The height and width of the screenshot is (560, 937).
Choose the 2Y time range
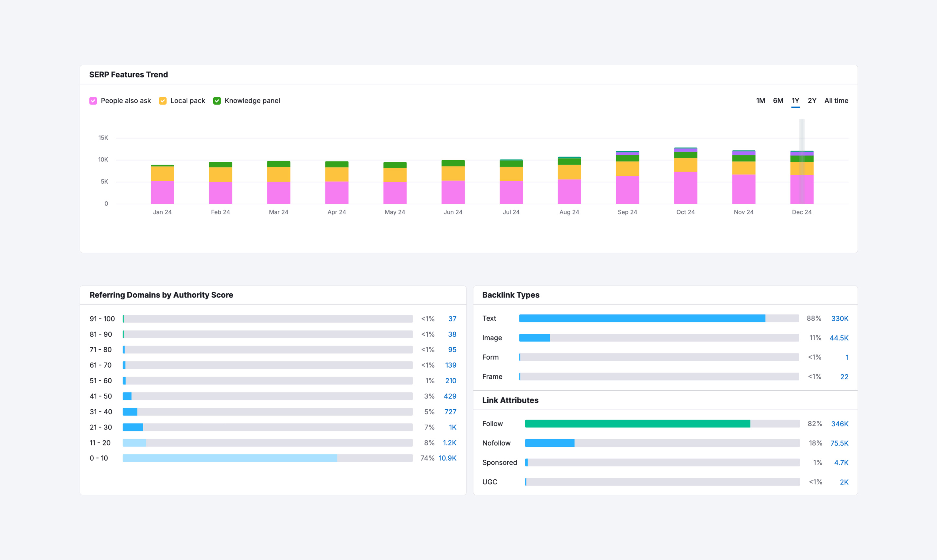click(812, 101)
